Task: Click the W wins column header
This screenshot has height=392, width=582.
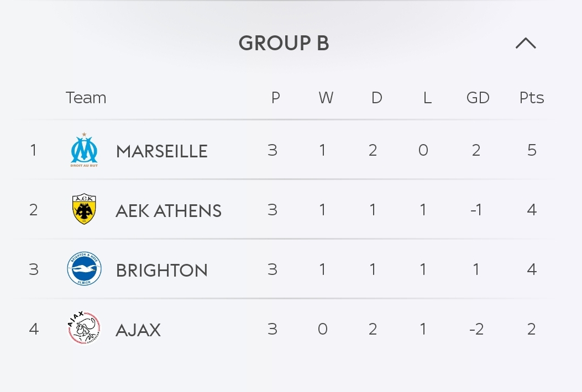Action: tap(326, 98)
